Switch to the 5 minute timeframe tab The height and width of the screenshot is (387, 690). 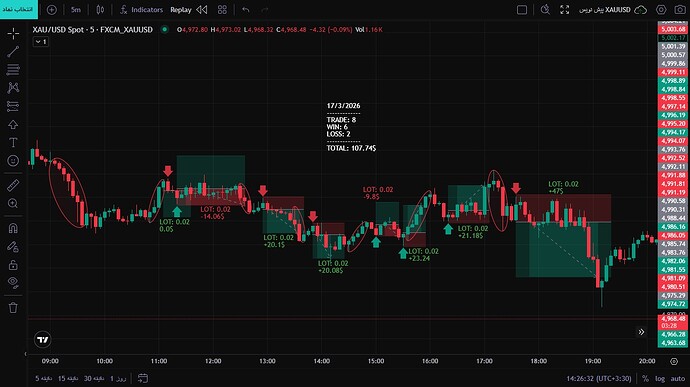click(43, 378)
